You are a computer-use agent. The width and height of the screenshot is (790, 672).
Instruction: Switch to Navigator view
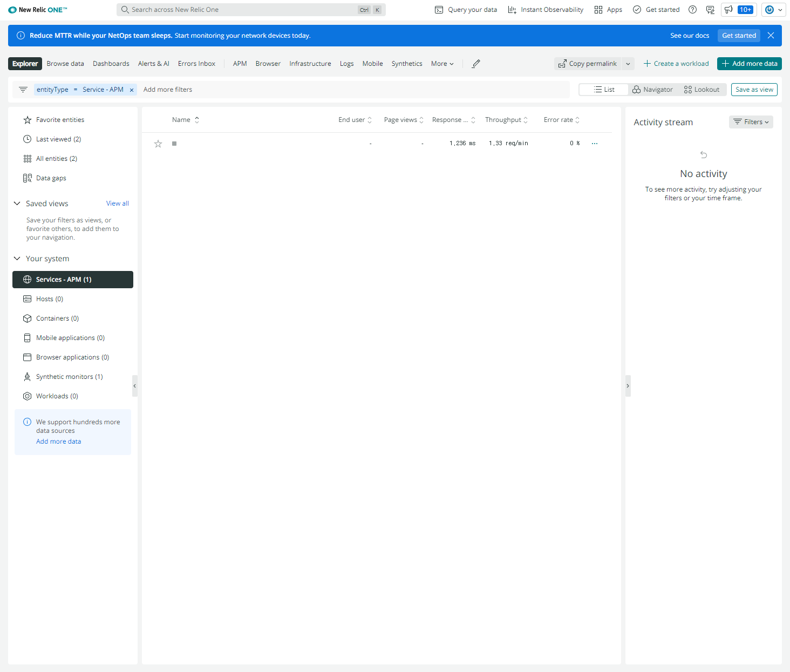pos(652,90)
